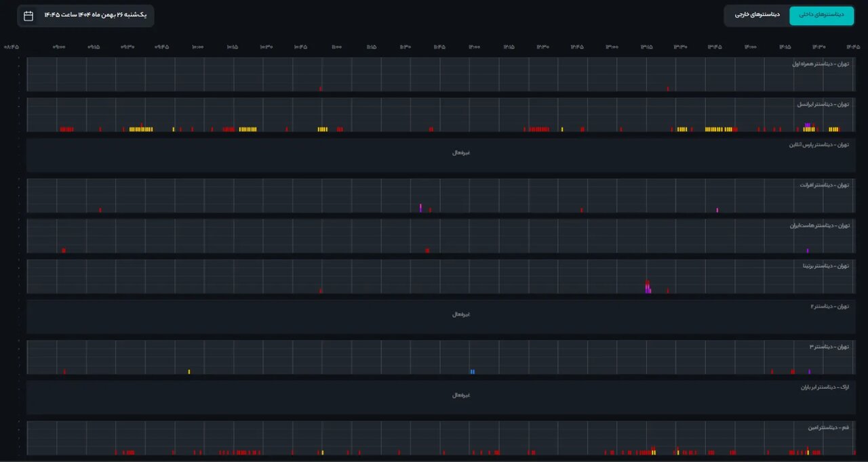This screenshot has width=868, height=462.
Task: Click the تهران - دیتاسنتر هاست‌ایران label
Action: 819,226
